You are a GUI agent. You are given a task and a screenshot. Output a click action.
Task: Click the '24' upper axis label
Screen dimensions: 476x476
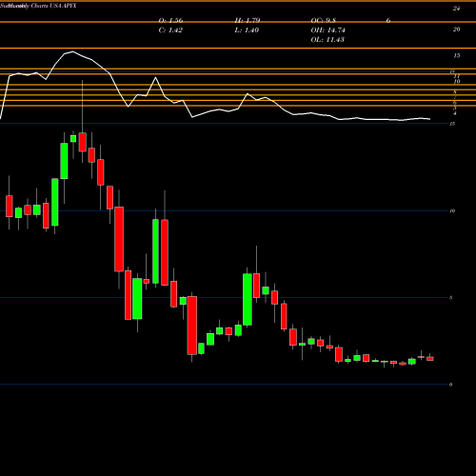click(x=456, y=9)
